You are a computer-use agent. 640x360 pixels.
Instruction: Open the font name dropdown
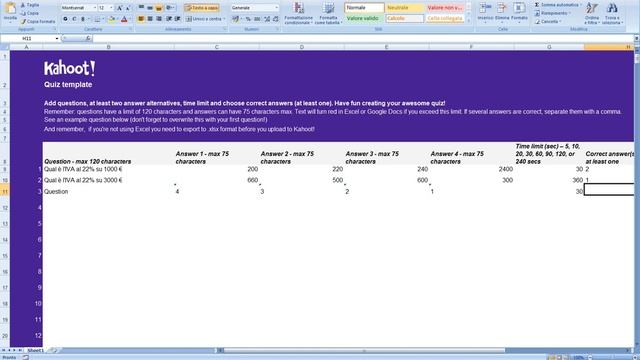point(95,8)
